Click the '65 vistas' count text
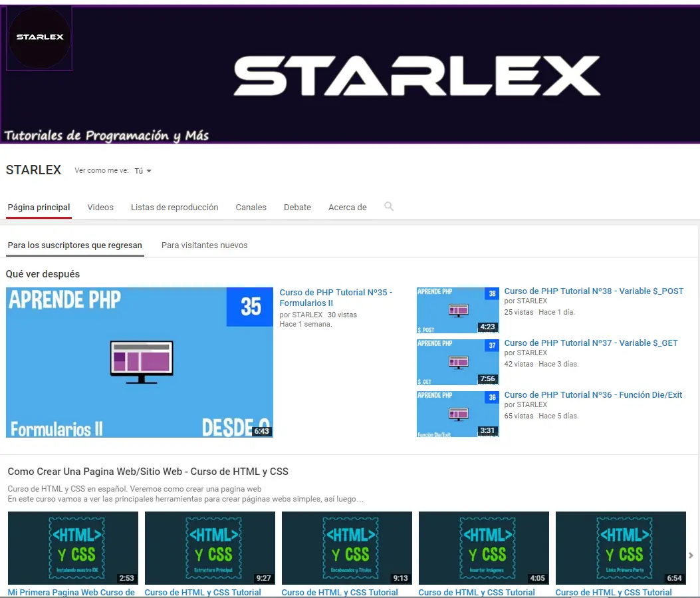This screenshot has width=700, height=598. (x=519, y=416)
